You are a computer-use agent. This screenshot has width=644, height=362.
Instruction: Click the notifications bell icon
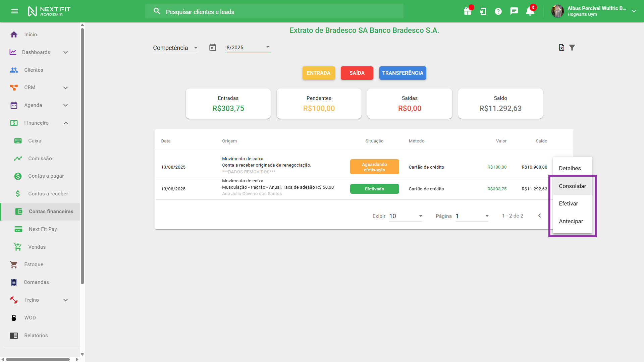(530, 11)
